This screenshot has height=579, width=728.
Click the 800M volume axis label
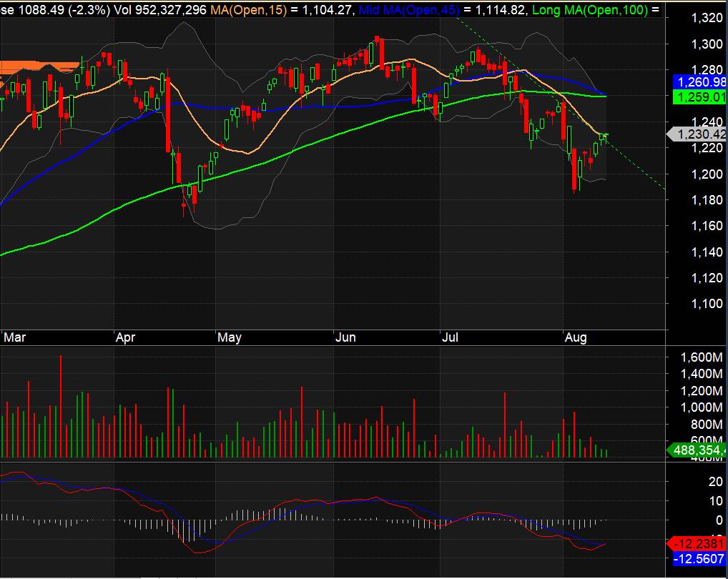coord(706,424)
